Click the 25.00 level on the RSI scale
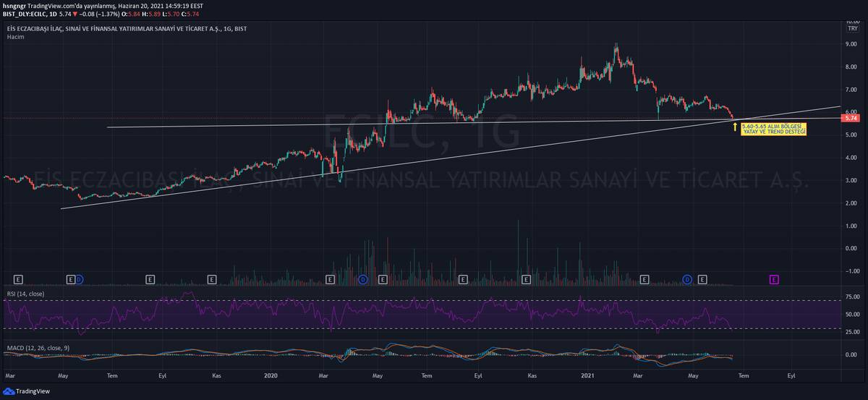The image size is (868, 400). coord(851,332)
